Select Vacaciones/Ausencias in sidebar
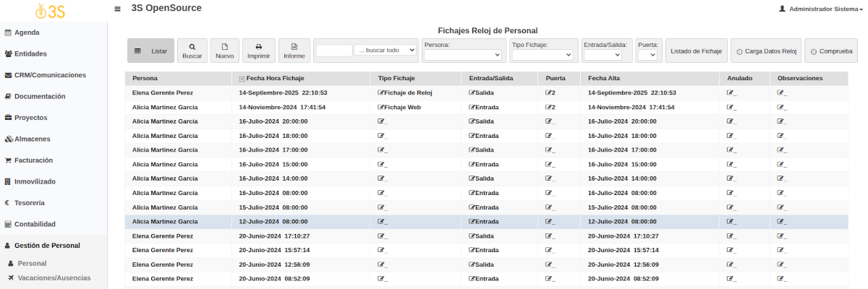Screen dimensions: 868x289 [54, 277]
